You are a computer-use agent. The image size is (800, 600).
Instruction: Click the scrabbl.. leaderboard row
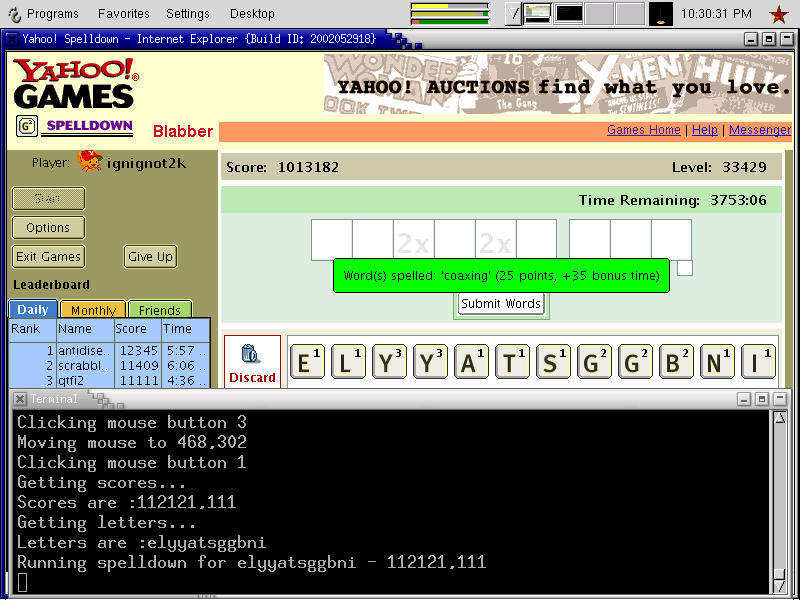(109, 366)
